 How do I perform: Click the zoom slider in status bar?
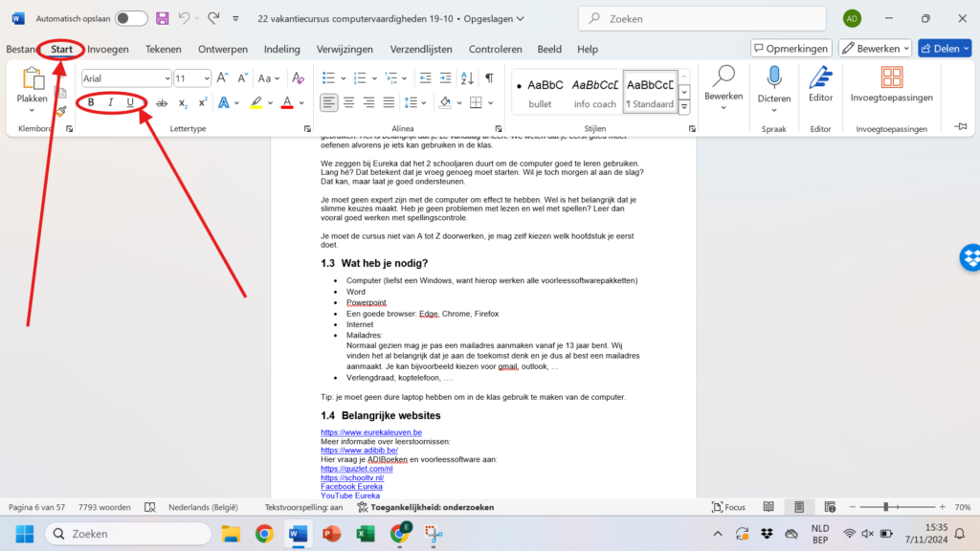point(885,507)
